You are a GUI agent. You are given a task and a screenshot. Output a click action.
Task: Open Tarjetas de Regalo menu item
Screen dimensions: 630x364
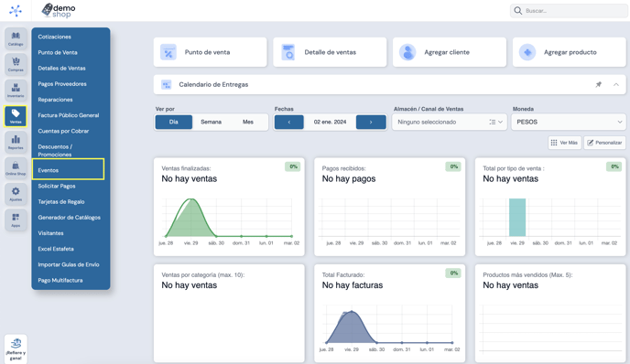tap(61, 202)
